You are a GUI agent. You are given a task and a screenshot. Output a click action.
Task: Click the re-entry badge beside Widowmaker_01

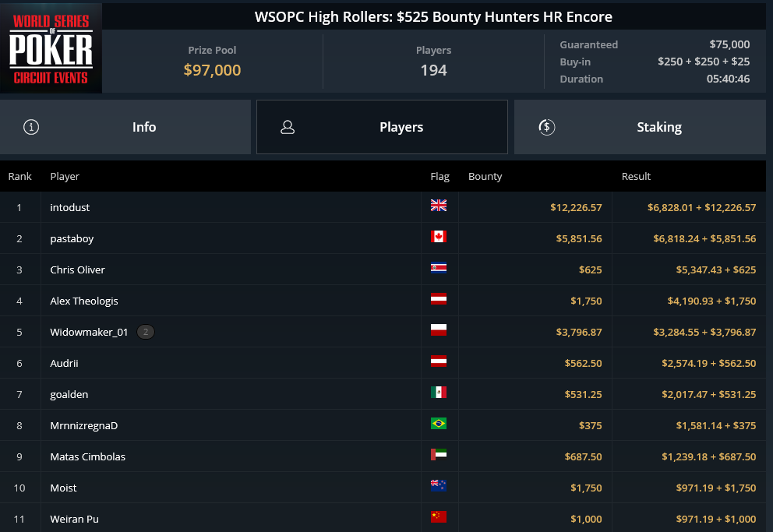click(146, 332)
